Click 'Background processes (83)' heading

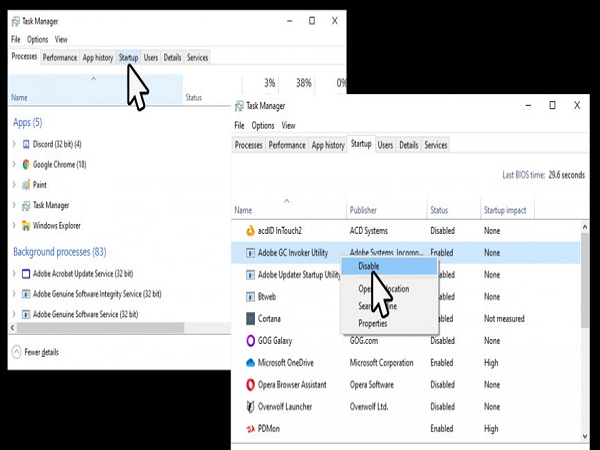pos(60,252)
